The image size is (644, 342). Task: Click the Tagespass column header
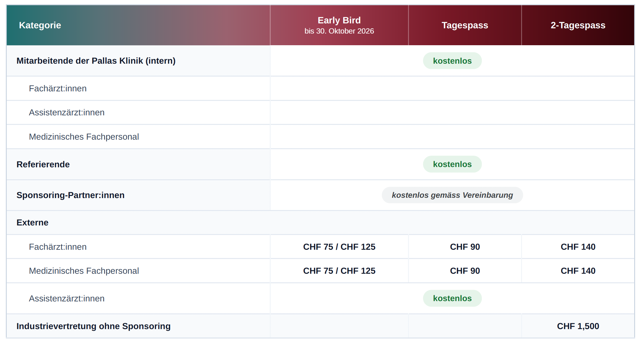click(465, 25)
